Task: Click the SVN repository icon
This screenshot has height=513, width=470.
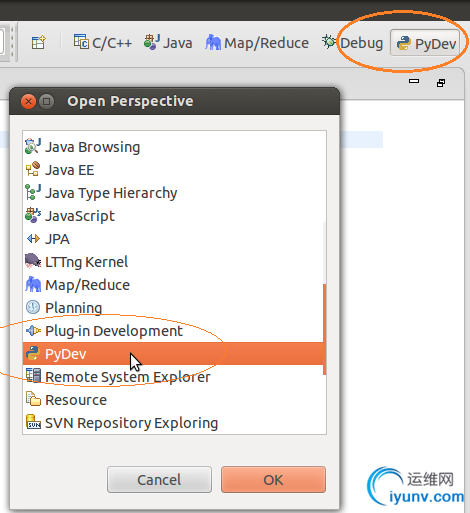Action: click(x=33, y=421)
